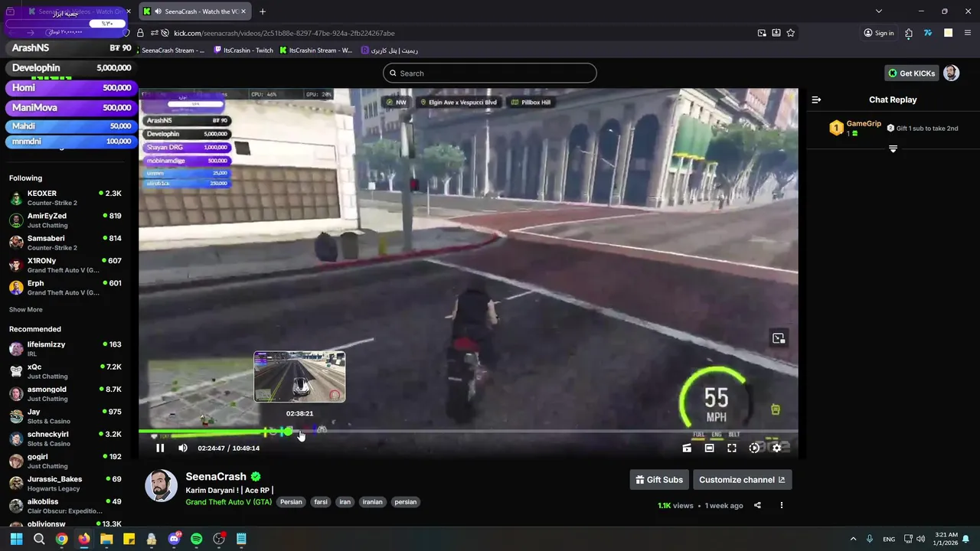Seek video on green progress bar
Image resolution: width=980 pixels, height=551 pixels.
click(x=469, y=432)
